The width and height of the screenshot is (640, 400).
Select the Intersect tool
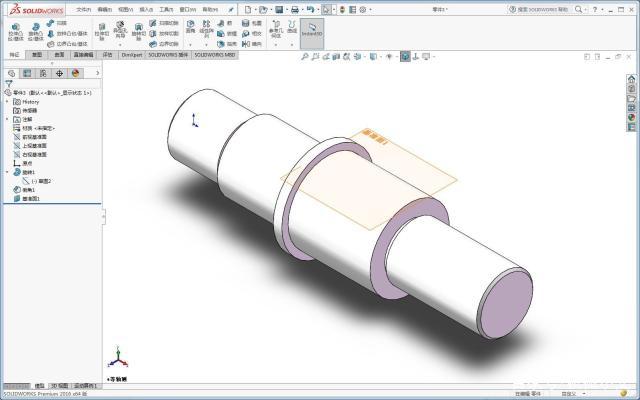251,33
